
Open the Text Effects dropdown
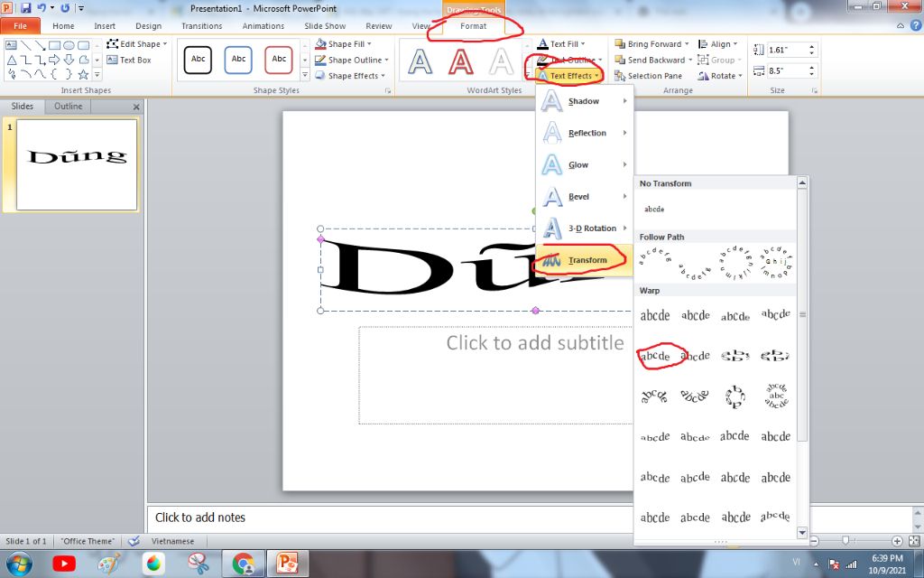(568, 76)
